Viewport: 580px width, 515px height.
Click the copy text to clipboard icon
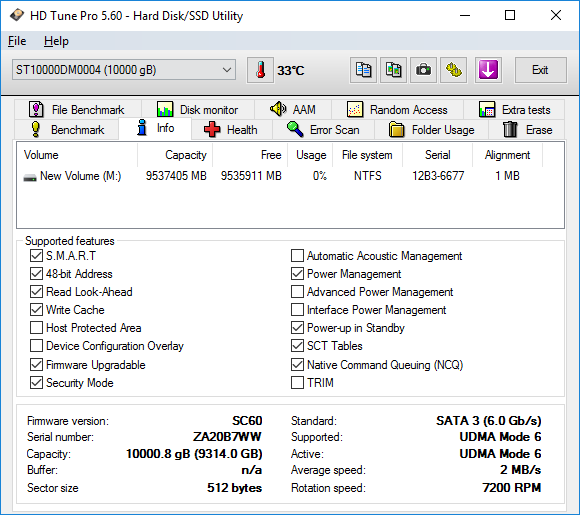click(x=363, y=70)
